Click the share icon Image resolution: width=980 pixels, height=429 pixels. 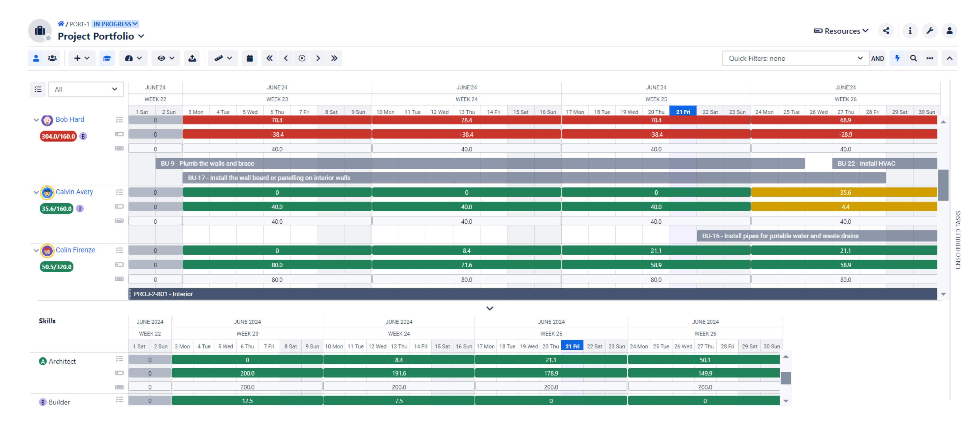(x=886, y=31)
